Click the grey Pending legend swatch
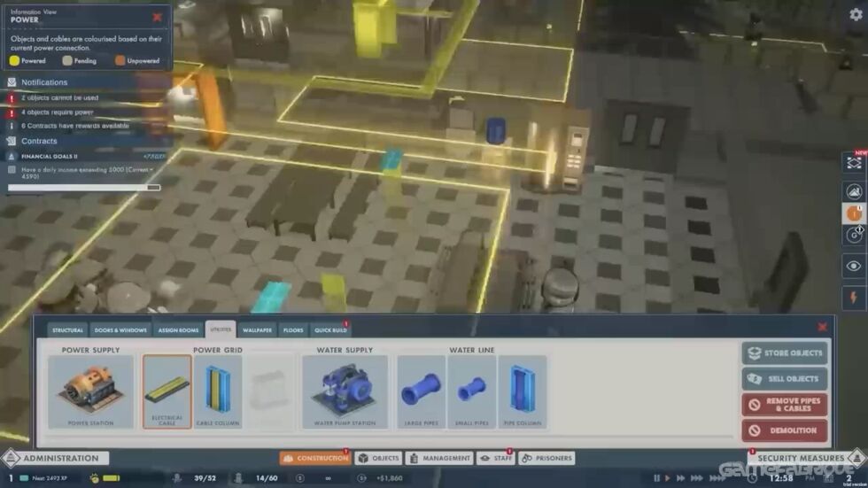The height and width of the screenshot is (488, 868). (x=67, y=61)
